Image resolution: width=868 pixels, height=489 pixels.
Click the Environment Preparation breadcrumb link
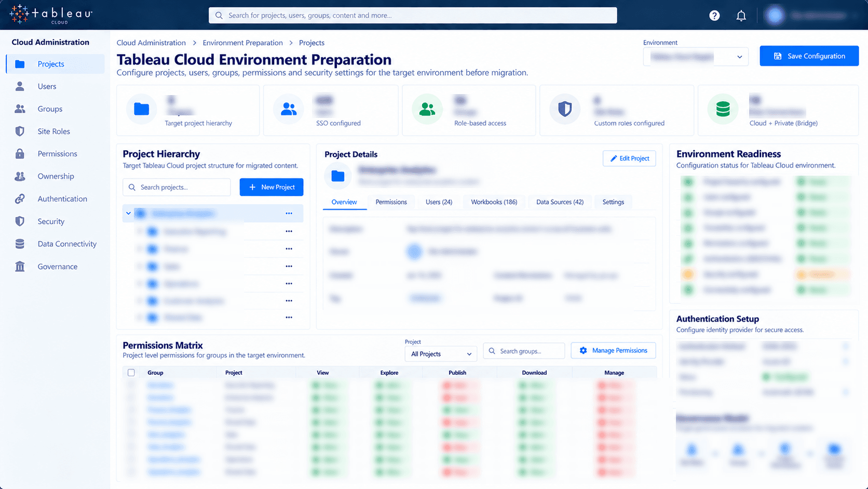click(x=242, y=43)
